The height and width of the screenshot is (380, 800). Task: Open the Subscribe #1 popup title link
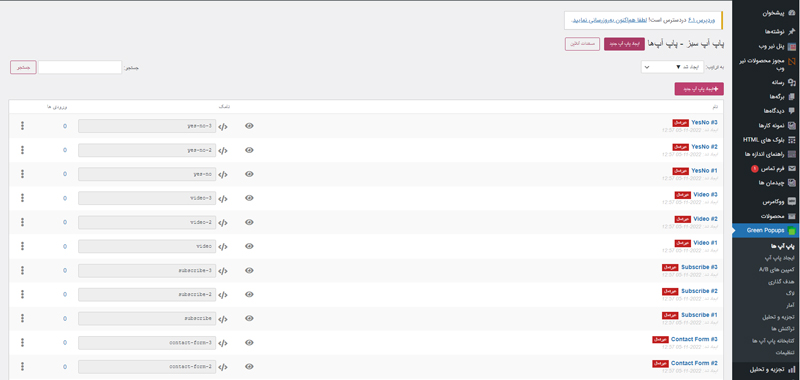pos(699,315)
